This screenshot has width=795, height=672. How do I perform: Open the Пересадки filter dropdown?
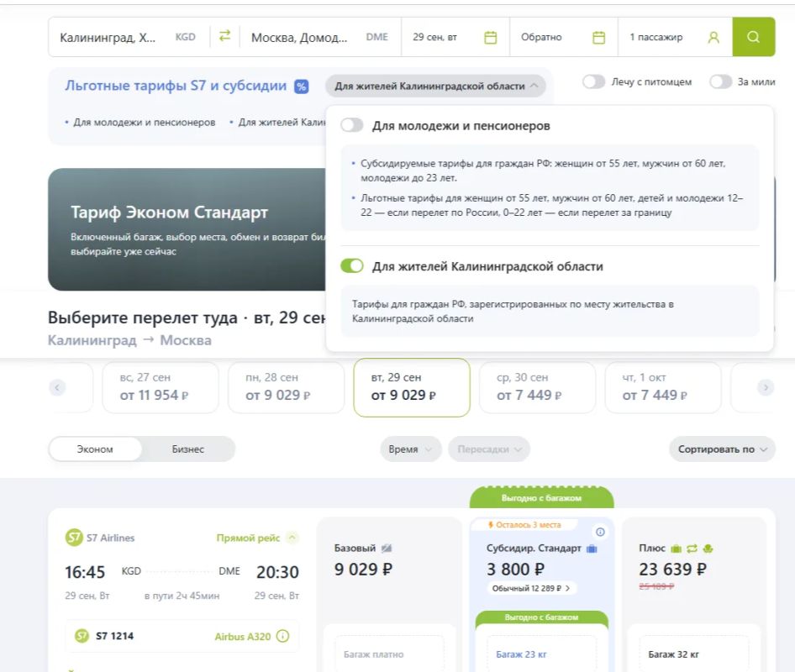(x=489, y=449)
